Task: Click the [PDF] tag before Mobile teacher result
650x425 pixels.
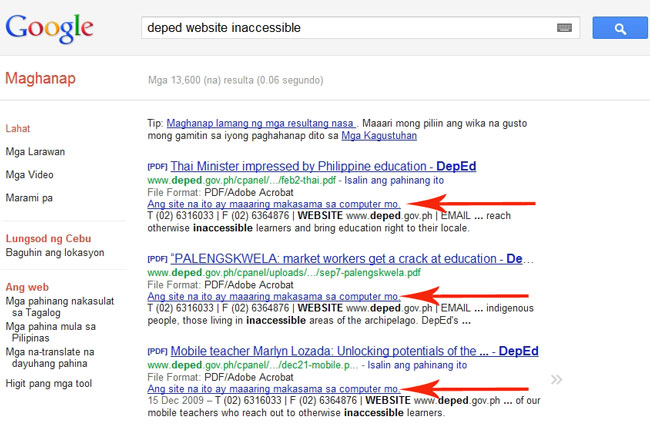Action: click(158, 351)
